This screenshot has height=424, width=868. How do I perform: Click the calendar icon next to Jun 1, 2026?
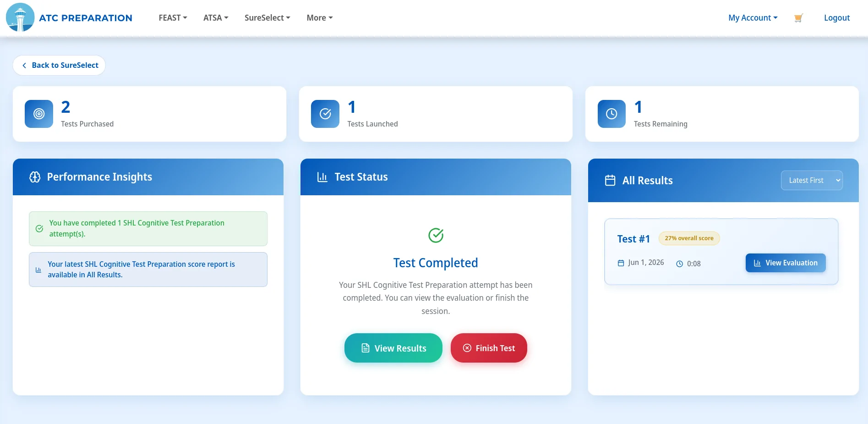621,263
